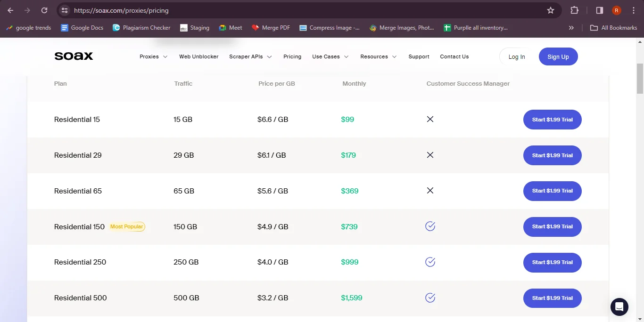
Task: Start $1.99 Trial for Residential 500
Action: click(x=553, y=298)
